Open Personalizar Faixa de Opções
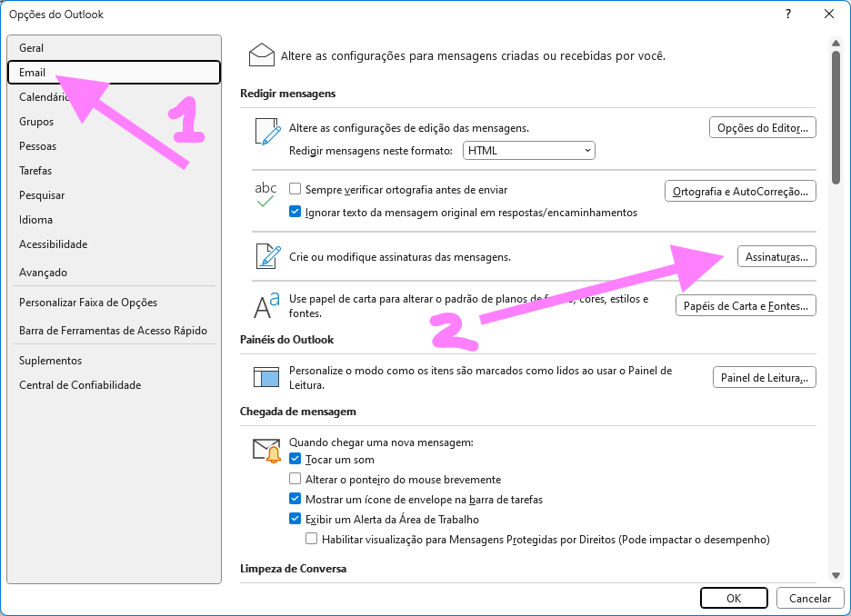The image size is (851, 616). [x=114, y=302]
